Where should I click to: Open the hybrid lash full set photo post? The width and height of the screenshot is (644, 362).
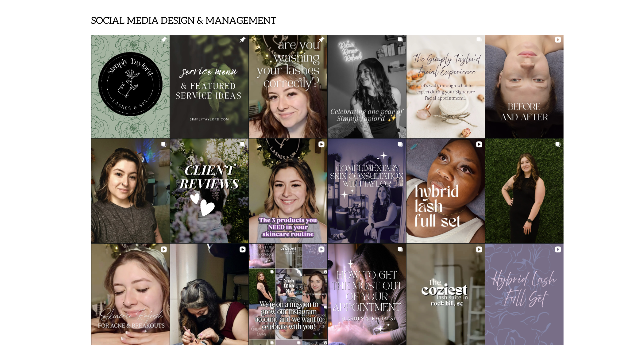pos(446,191)
